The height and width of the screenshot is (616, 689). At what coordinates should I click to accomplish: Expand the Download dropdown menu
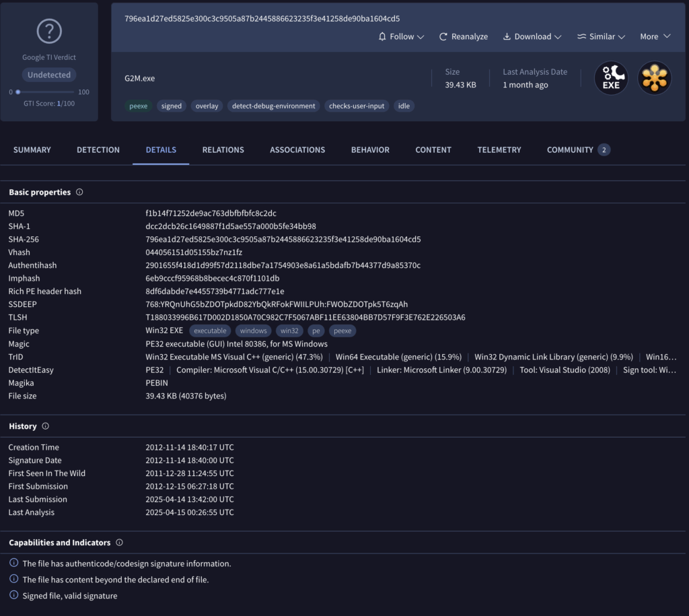point(532,36)
